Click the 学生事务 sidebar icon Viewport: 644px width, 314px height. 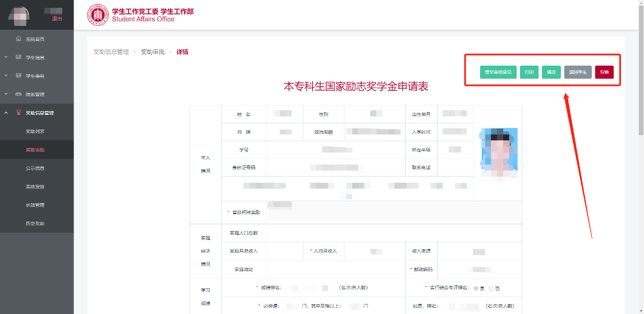click(x=19, y=76)
